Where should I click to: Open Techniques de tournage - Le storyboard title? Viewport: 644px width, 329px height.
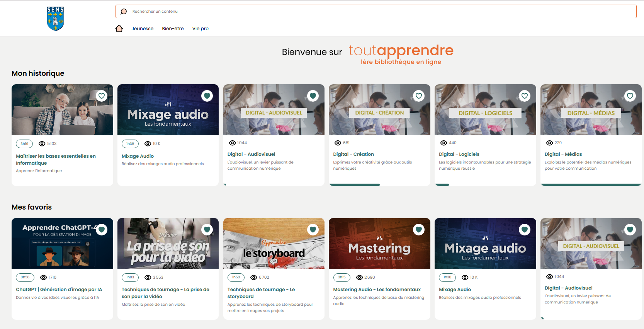[261, 293]
